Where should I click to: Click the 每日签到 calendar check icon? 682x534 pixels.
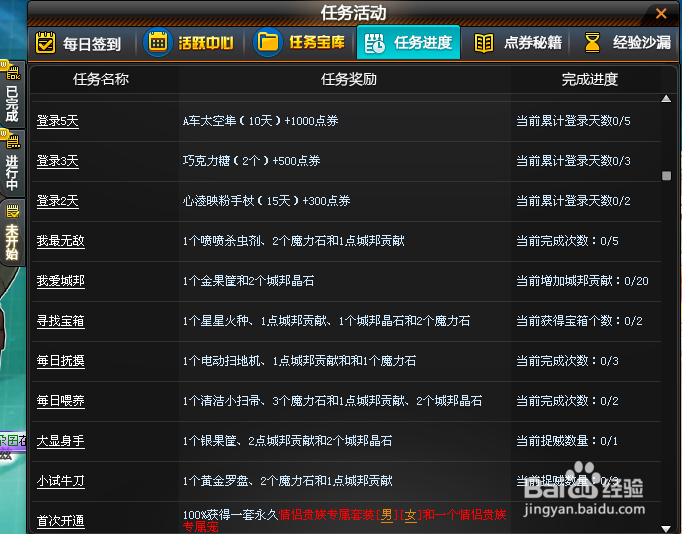(x=45, y=43)
